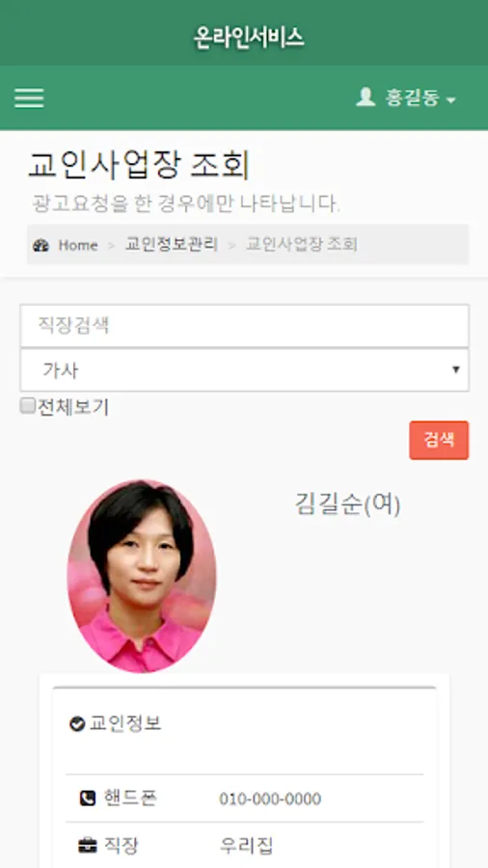Click the 홍길동 user name
Viewport: 488px width, 868px height.
click(x=412, y=98)
